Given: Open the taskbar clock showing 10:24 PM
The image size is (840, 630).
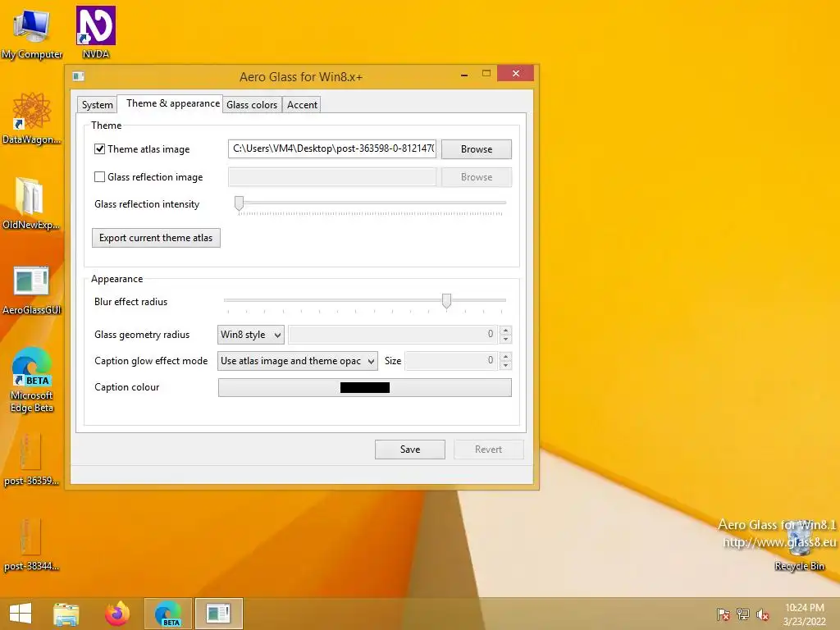Looking at the screenshot, I should point(804,614).
